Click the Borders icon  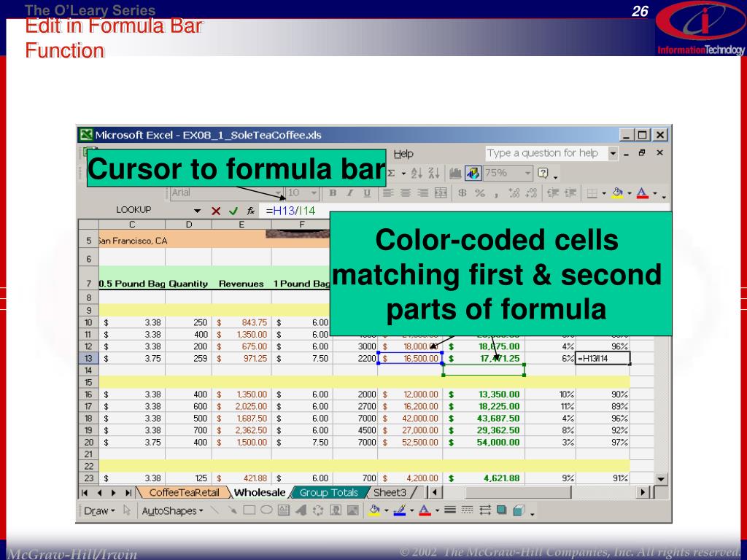592,193
